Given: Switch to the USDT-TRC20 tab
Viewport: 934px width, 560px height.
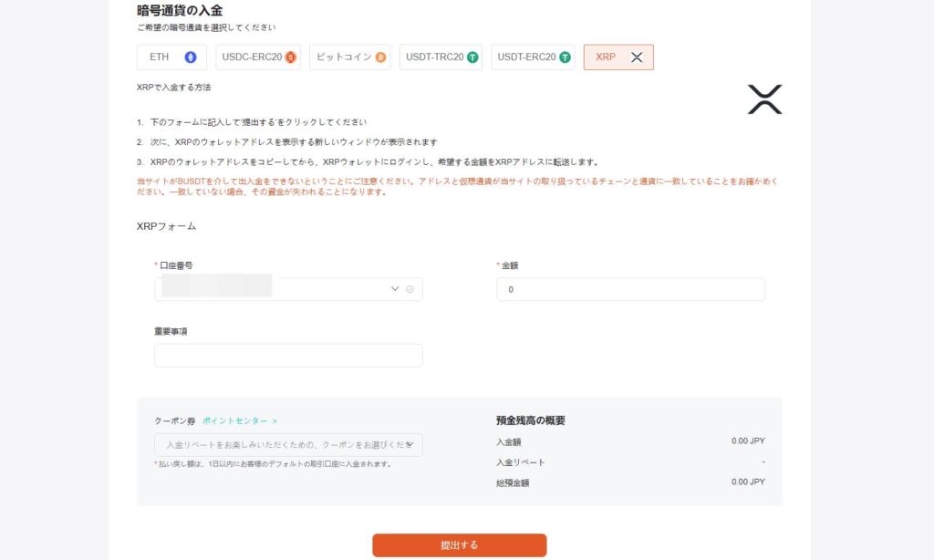Looking at the screenshot, I should [436, 57].
